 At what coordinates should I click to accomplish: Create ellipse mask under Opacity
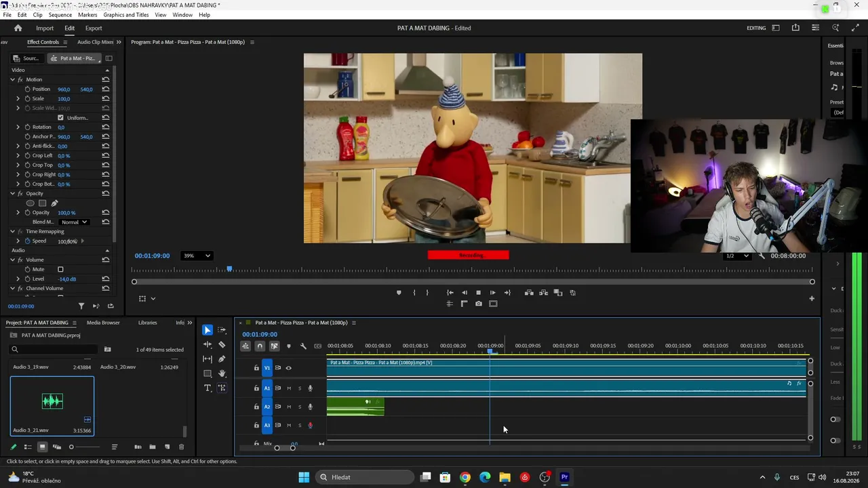[x=30, y=203]
